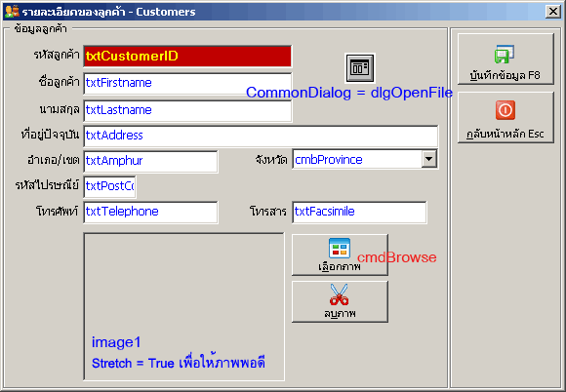
Task: Click the บันทึกข้อมูล F8 button label
Action: pyautogui.click(x=505, y=75)
